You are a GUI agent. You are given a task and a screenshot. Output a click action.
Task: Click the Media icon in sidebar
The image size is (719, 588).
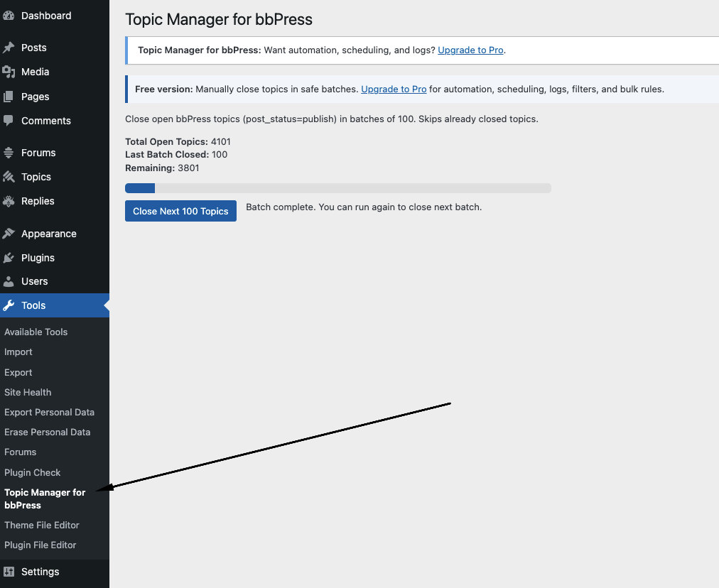pyautogui.click(x=9, y=72)
